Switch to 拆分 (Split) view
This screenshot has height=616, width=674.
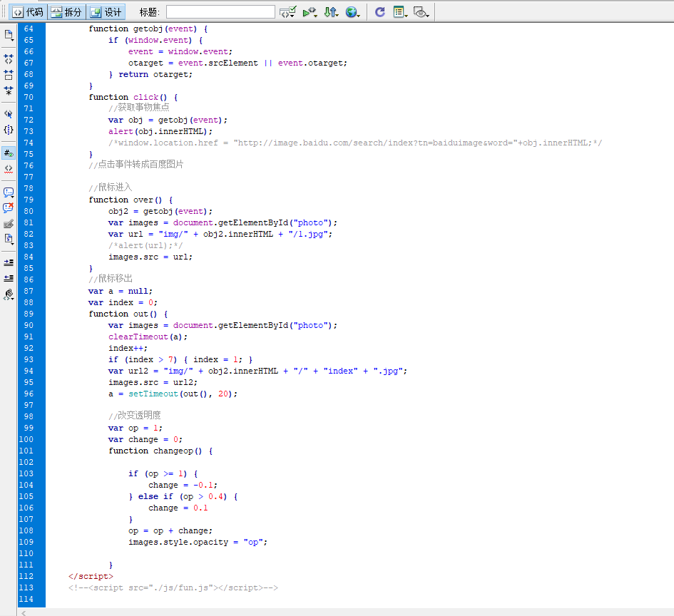[x=66, y=12]
